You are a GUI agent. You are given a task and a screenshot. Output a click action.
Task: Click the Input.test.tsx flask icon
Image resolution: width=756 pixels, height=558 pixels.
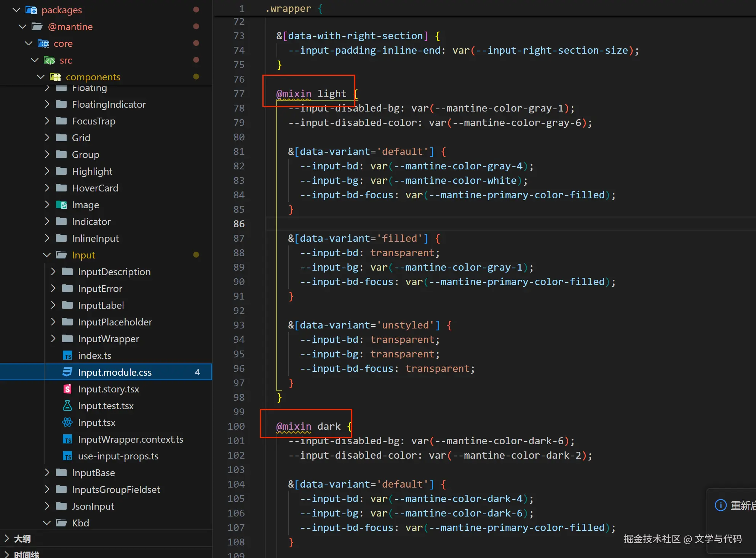pos(67,406)
